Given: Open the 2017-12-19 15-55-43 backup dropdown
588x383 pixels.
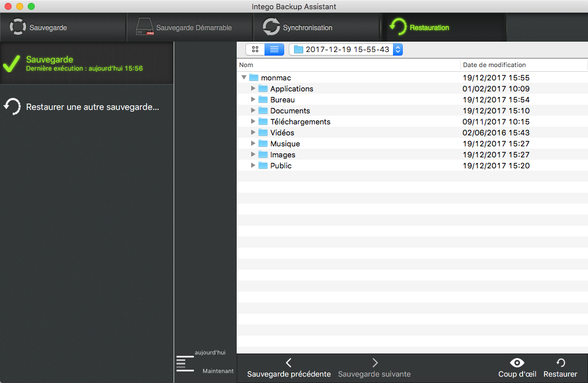Looking at the screenshot, I should (346, 50).
